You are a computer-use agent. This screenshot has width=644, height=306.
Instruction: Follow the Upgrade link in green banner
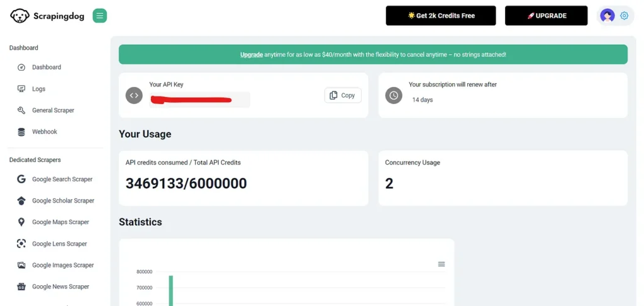[x=252, y=55]
